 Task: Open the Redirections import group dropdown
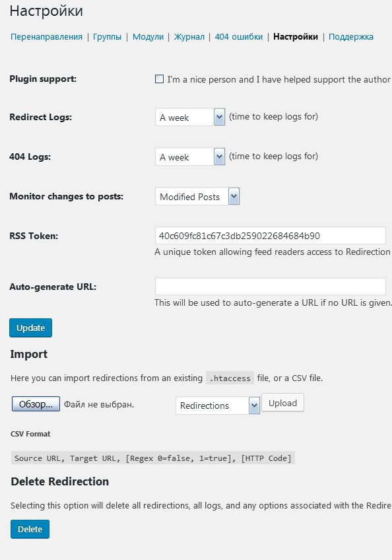[218, 405]
